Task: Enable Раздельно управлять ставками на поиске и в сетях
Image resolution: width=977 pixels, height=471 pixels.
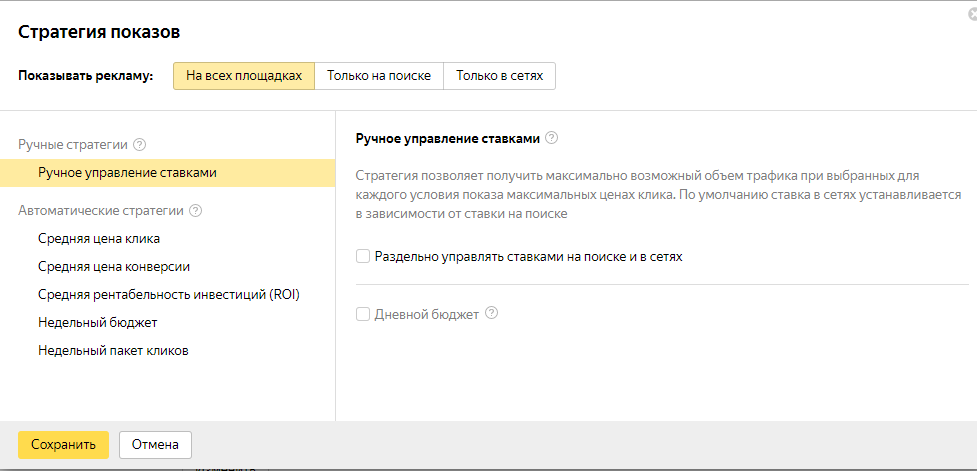Action: coord(363,257)
